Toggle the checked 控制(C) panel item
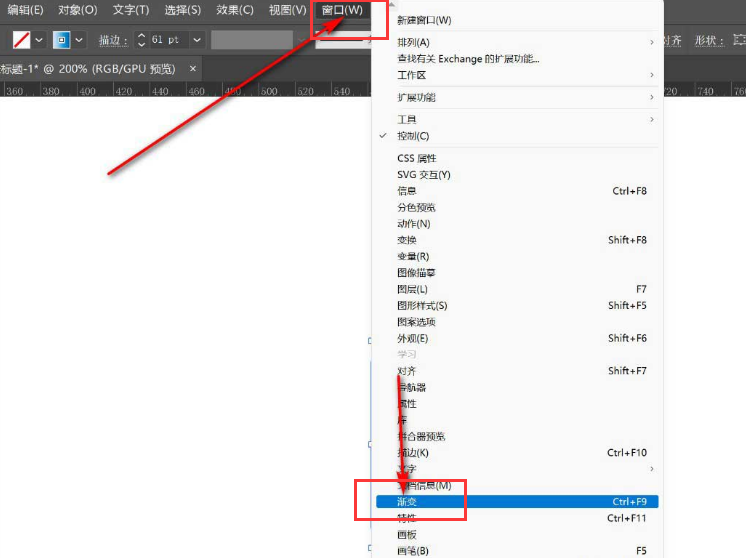Image resolution: width=746 pixels, height=558 pixels. pyautogui.click(x=517, y=136)
